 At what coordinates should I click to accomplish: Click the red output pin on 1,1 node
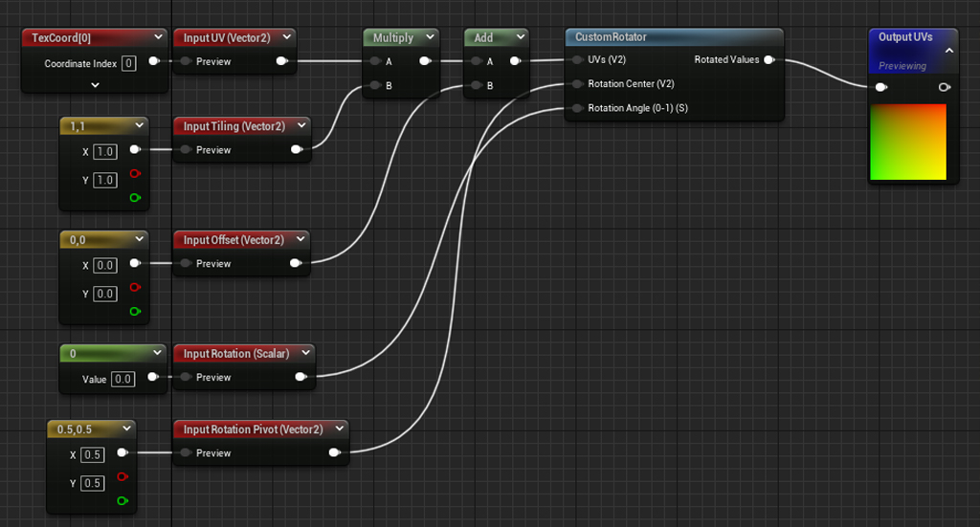tap(135, 173)
